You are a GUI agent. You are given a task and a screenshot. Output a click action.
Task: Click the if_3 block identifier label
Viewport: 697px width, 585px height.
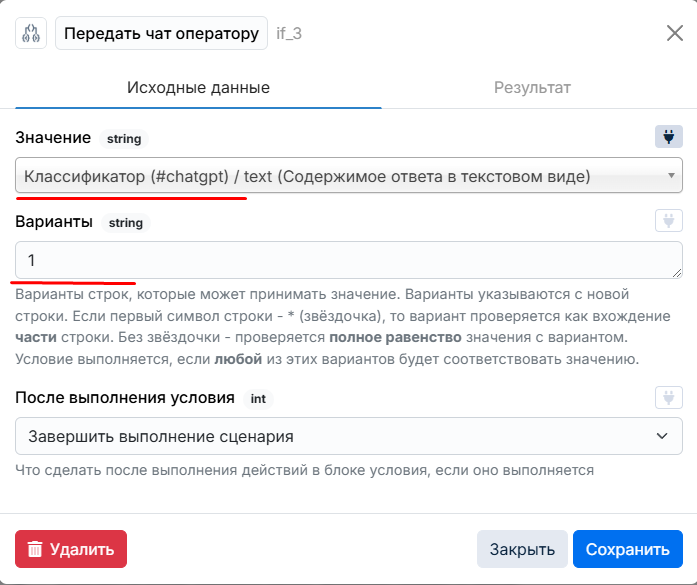click(289, 33)
